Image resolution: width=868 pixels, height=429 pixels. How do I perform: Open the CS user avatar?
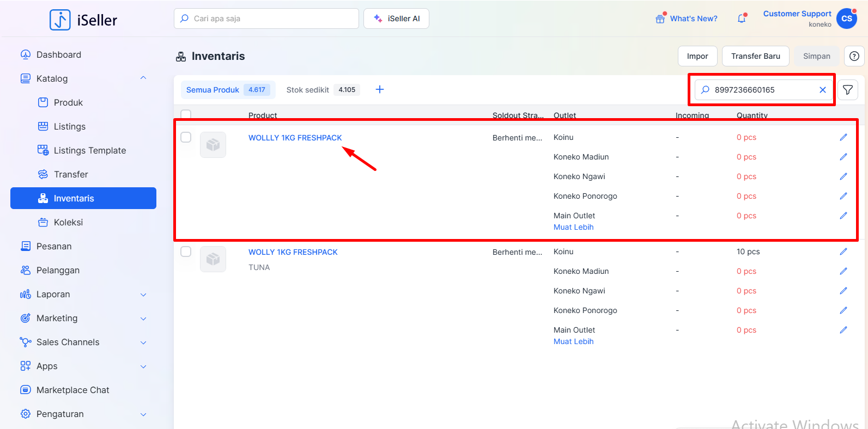pyautogui.click(x=846, y=19)
